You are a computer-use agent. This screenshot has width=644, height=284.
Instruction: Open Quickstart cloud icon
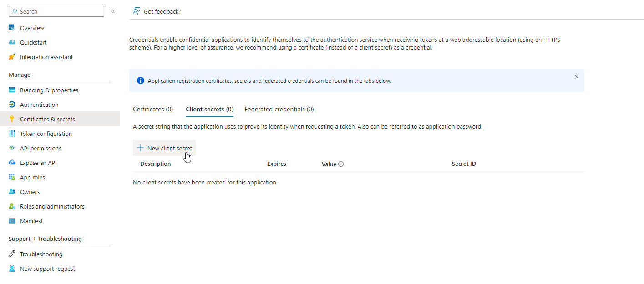[x=12, y=42]
